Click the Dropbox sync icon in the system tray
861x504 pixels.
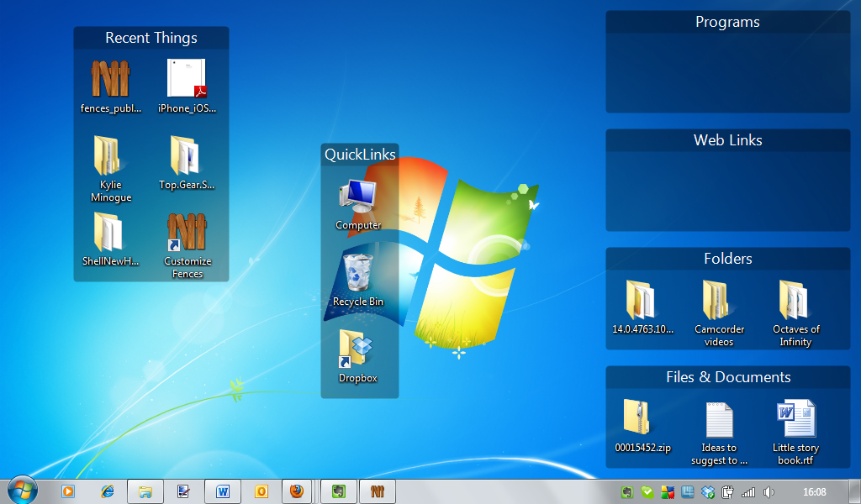click(x=708, y=492)
